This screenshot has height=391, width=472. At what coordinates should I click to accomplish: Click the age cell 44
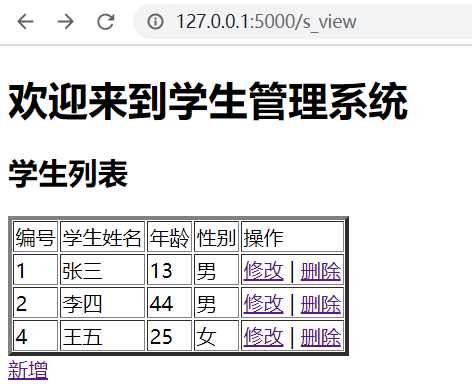[169, 303]
